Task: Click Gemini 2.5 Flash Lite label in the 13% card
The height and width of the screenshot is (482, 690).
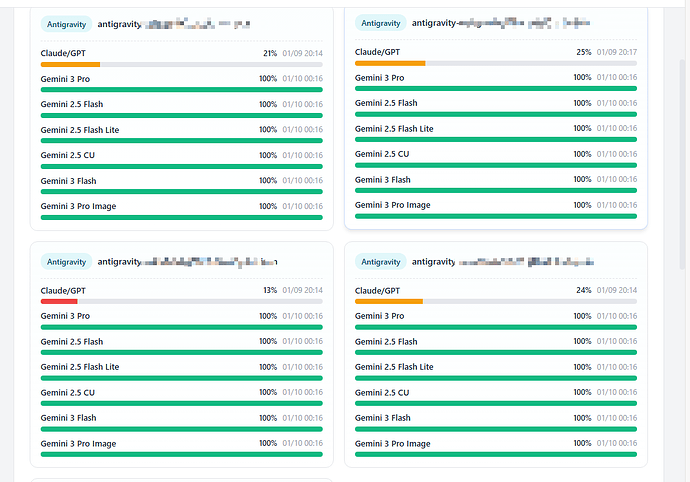Action: (80, 367)
